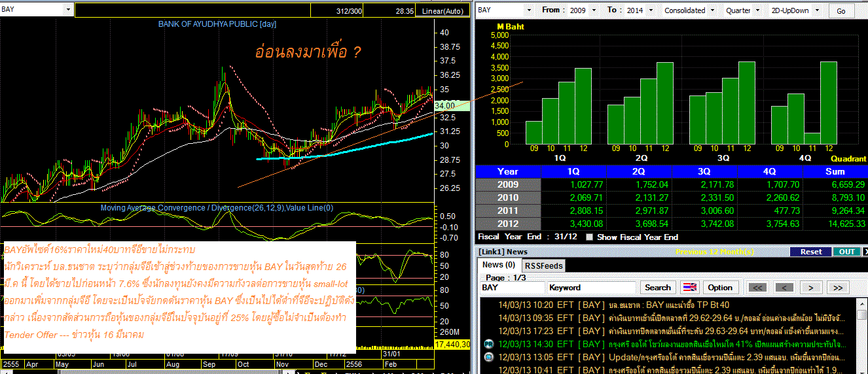Screen dimensions: 868x374
Task: Click the OUT button in news header
Action: click(x=846, y=252)
